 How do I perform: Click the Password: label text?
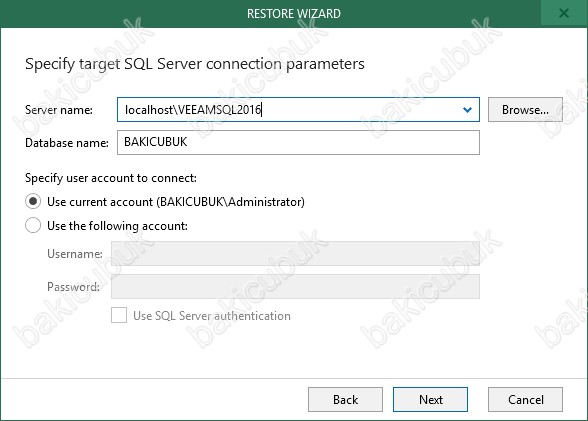[x=74, y=287]
